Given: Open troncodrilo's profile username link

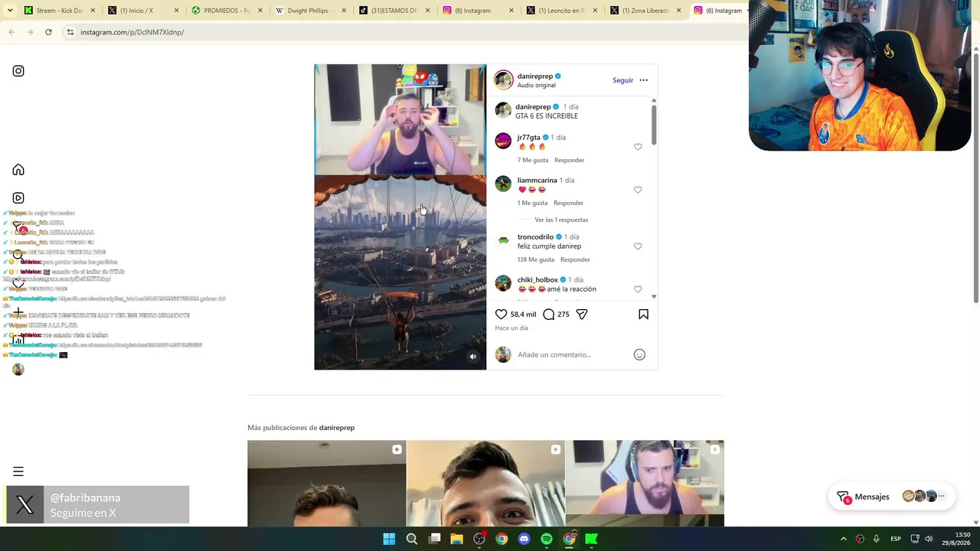Looking at the screenshot, I should (x=535, y=237).
